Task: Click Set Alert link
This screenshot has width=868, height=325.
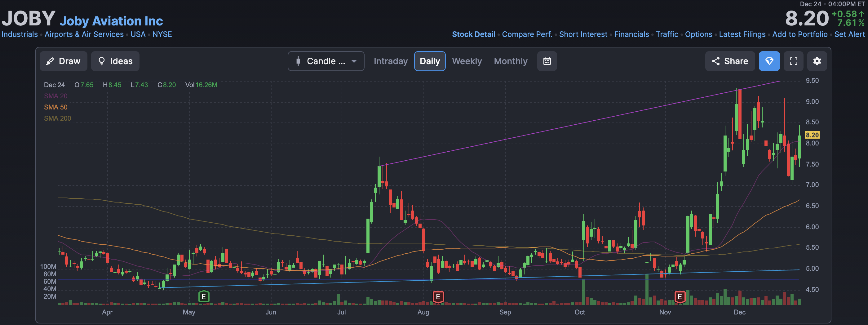Action: (849, 34)
